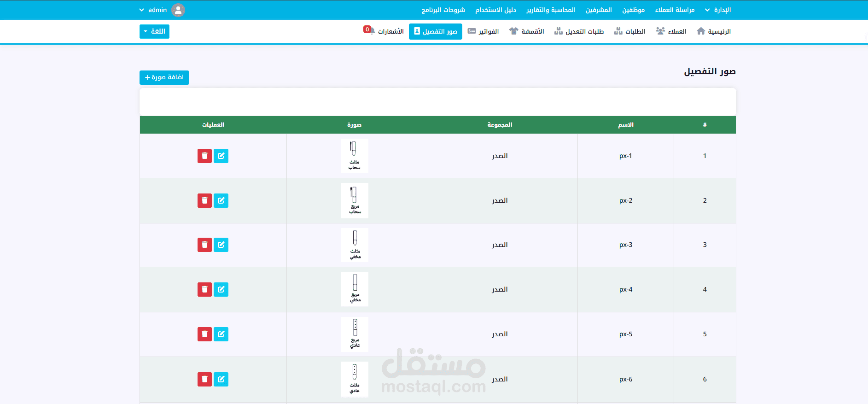
Task: Go to the الرئيسية home page
Action: pos(714,31)
